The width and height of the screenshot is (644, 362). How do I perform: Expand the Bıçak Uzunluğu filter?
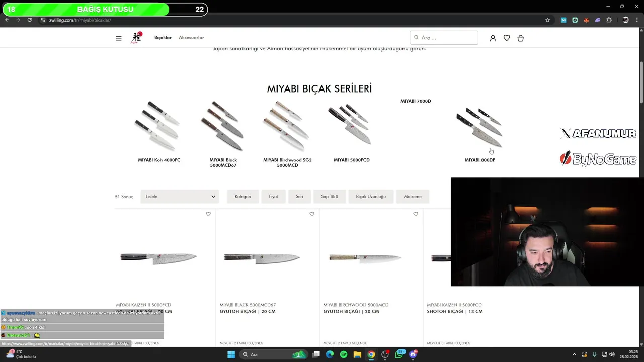(371, 197)
